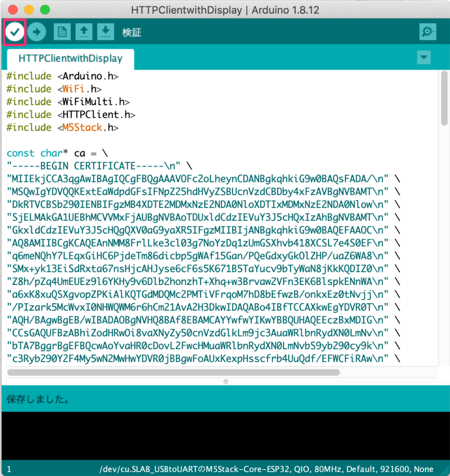This screenshot has width=450, height=476.
Task: Open the Serial Monitor magnifier icon
Action: pyautogui.click(x=428, y=32)
